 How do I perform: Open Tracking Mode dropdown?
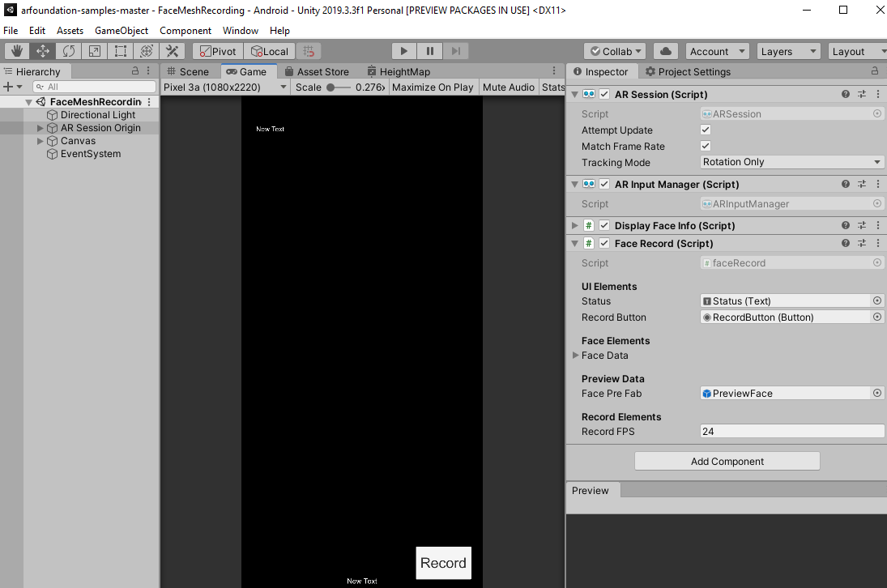791,162
